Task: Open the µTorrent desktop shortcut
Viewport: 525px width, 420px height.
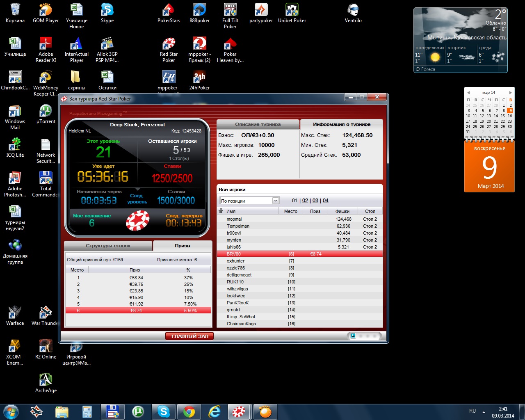Action: click(46, 114)
